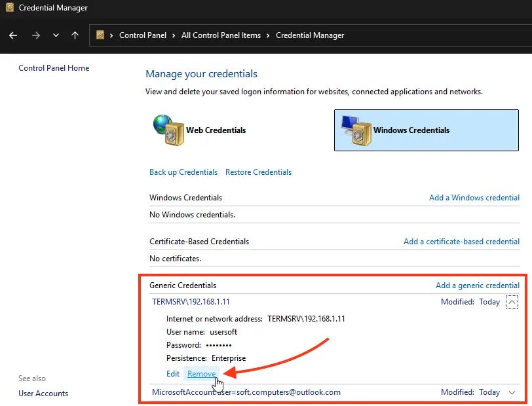Click the address bar vault icon
Screen dimensions: 532x406
tap(100, 35)
